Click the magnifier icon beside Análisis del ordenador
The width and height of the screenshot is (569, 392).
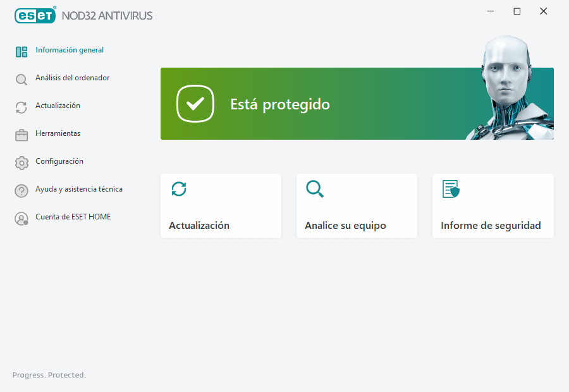coord(21,78)
